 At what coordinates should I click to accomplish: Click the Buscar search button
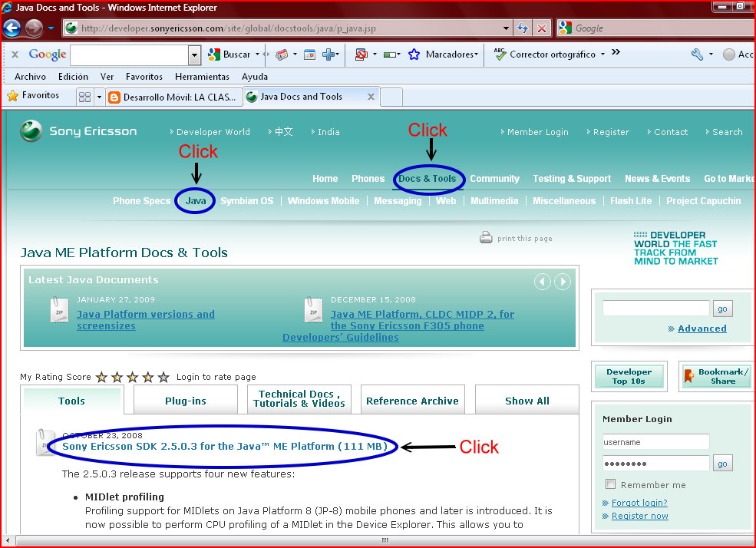(229, 54)
